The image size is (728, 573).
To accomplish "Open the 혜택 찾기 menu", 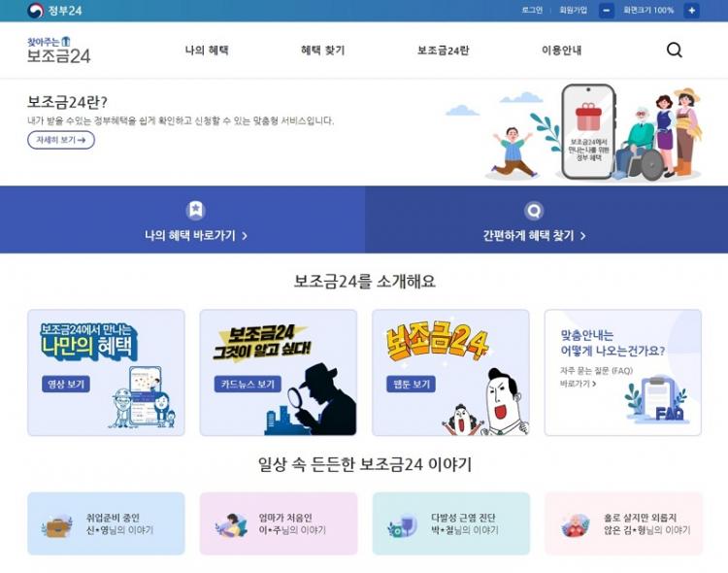I will 322,51.
